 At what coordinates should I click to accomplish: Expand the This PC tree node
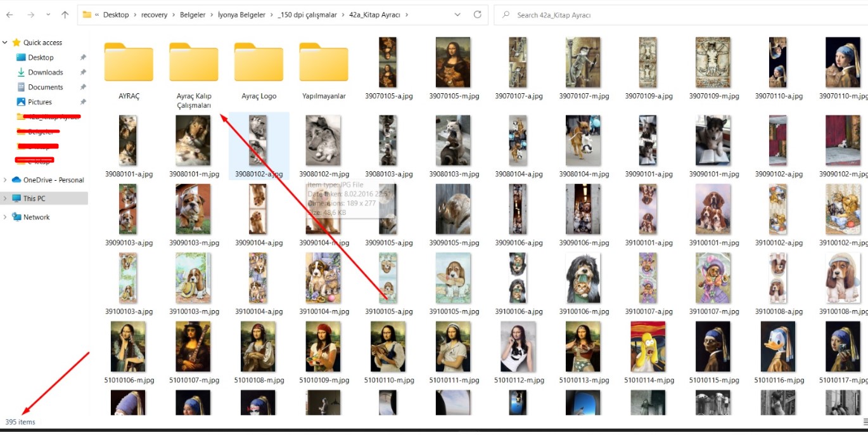coord(5,198)
